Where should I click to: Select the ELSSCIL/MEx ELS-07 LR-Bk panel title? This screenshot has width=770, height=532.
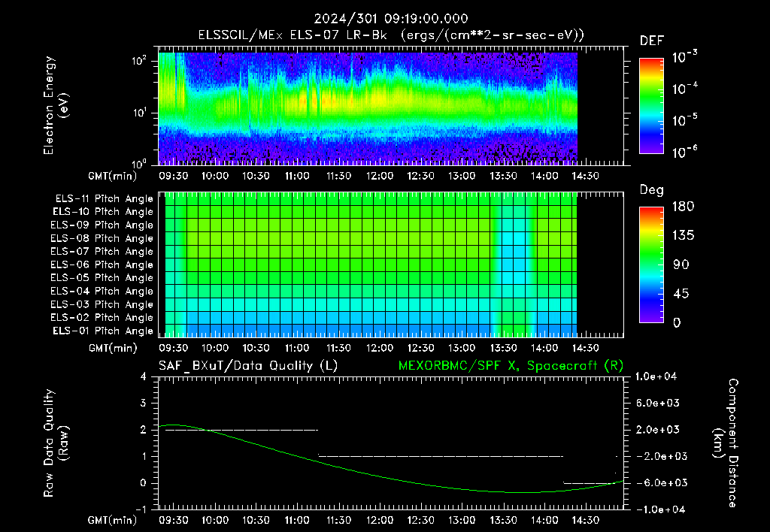[x=391, y=35]
